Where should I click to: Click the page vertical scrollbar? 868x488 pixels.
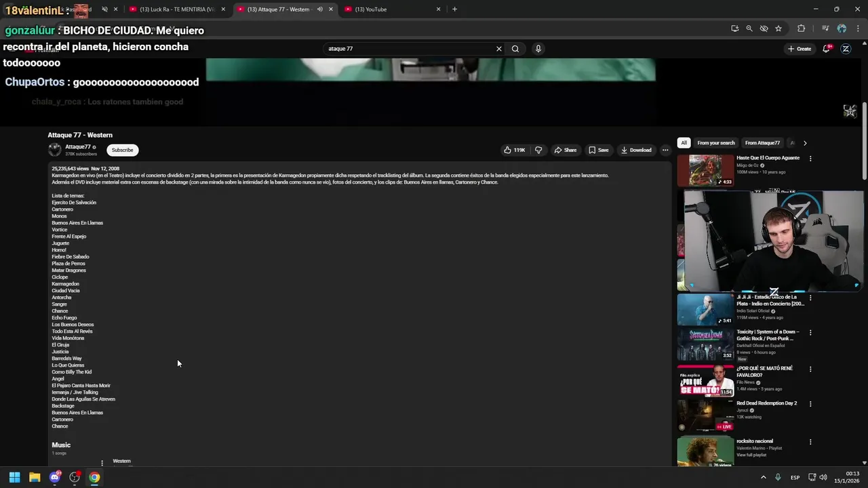click(864, 141)
